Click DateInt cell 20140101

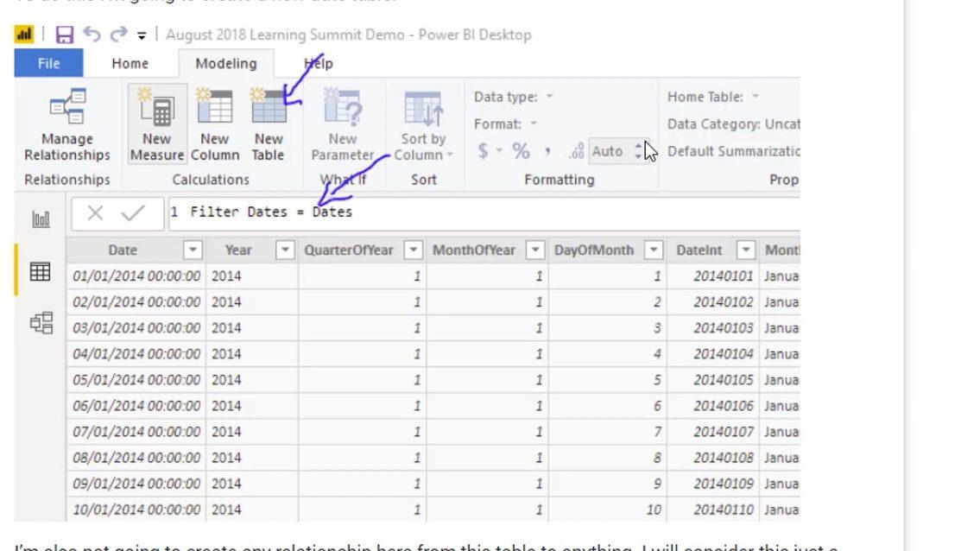coord(712,275)
